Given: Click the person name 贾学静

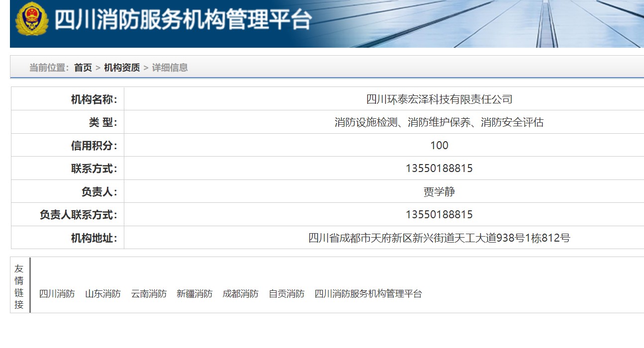Looking at the screenshot, I should pos(439,191).
